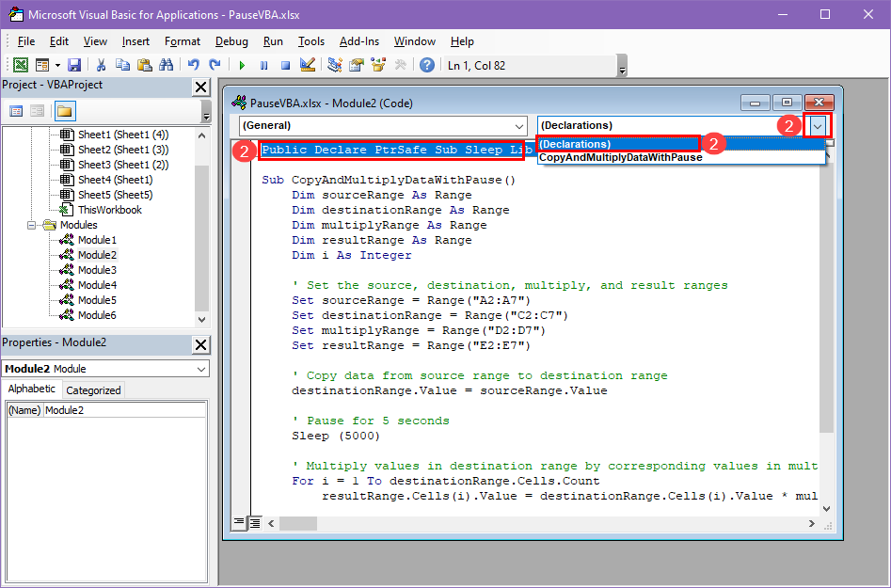The width and height of the screenshot is (891, 588).
Task: Open Find with the binoculars icon
Action: coord(166,65)
